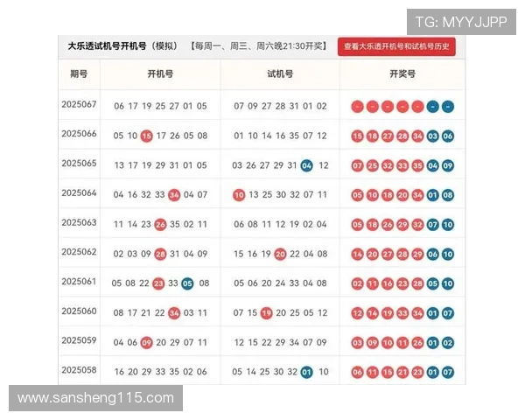Click 试机号 numbers 01 10 14 16 35 07 12
This screenshot has width=525, height=420.
(280, 136)
